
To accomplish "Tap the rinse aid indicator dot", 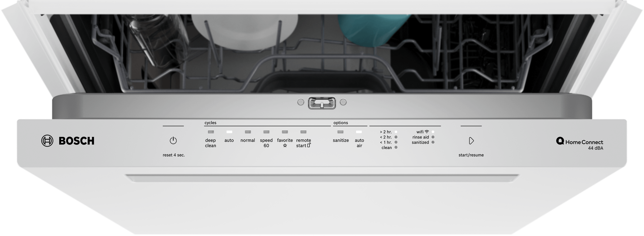I will [x=433, y=137].
